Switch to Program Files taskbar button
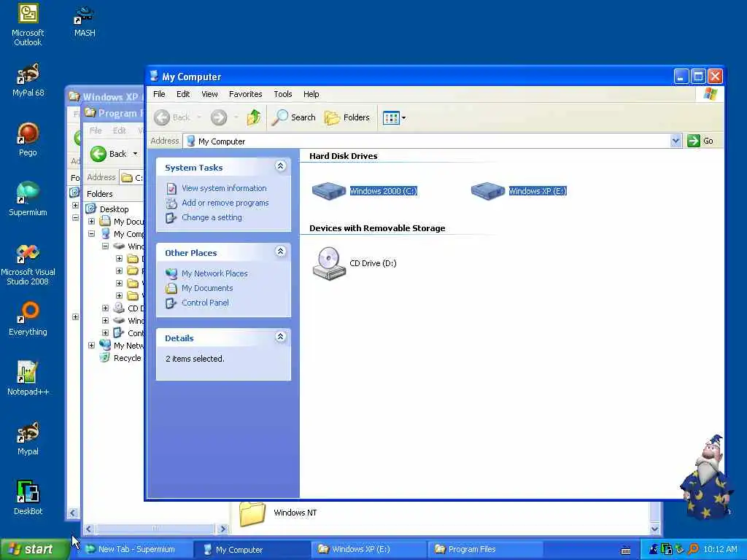This screenshot has height=560, width=747. click(485, 550)
